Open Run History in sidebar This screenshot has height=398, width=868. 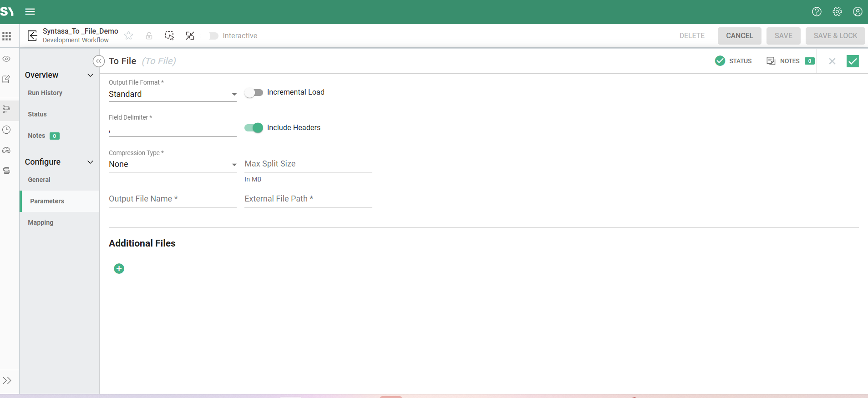45,93
